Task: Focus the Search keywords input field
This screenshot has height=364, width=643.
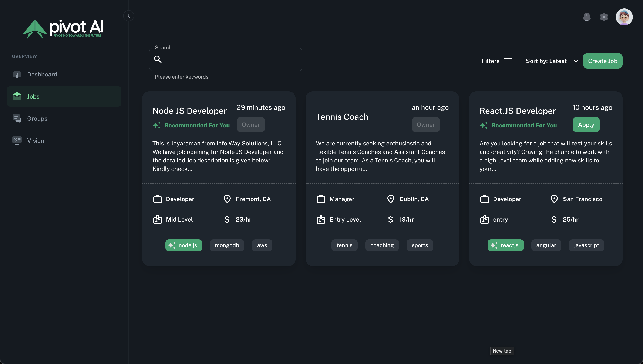Action: 230,59
